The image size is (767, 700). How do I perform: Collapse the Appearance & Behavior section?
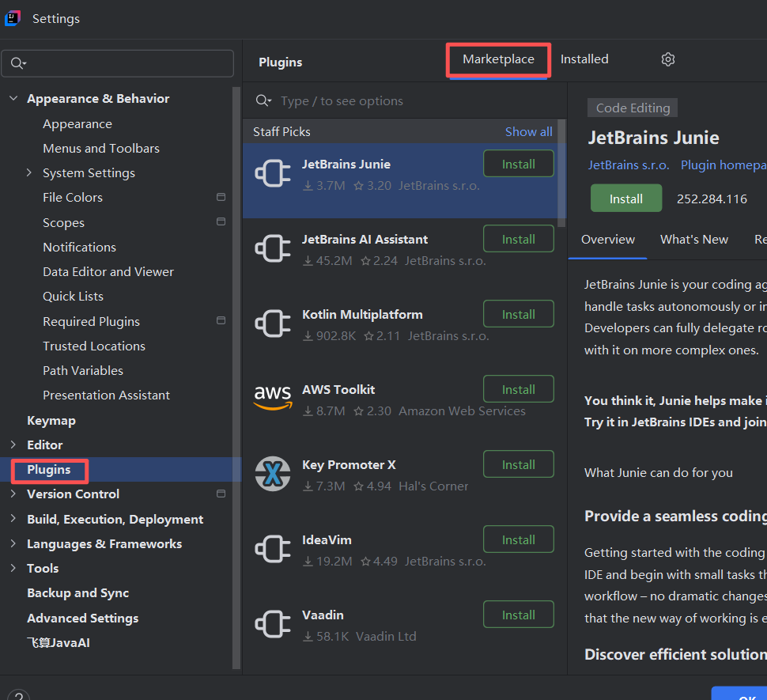click(x=13, y=98)
